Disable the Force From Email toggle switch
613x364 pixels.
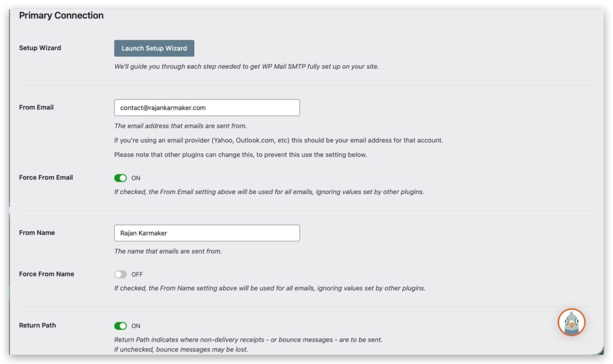[x=120, y=178]
